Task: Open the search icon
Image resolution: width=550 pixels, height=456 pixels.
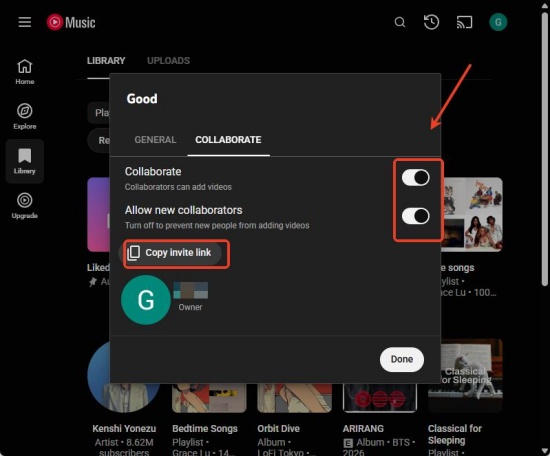Action: (x=400, y=22)
